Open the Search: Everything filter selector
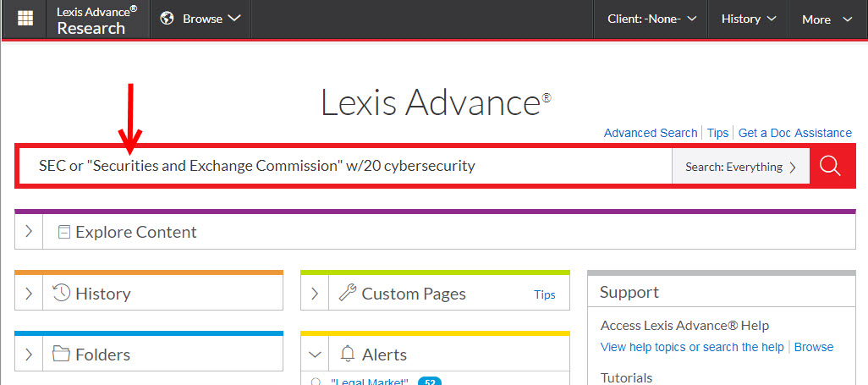 tap(741, 166)
